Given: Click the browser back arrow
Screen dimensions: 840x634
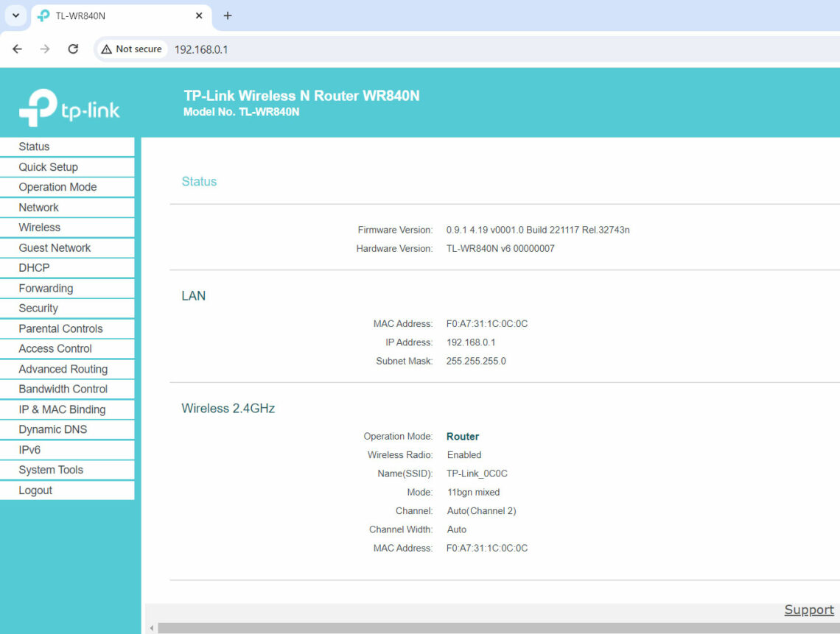Looking at the screenshot, I should pos(17,49).
